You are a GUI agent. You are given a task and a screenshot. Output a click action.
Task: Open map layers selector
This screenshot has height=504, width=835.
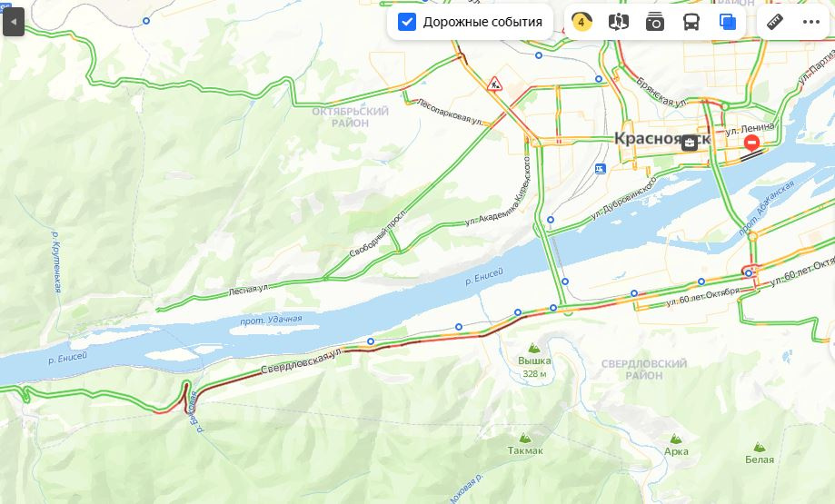pos(728,22)
